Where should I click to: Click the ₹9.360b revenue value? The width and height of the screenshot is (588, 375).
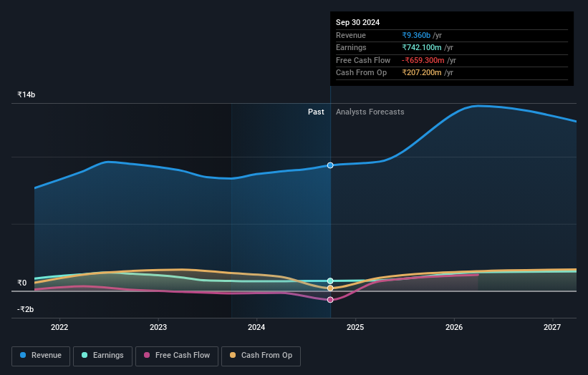[416, 35]
